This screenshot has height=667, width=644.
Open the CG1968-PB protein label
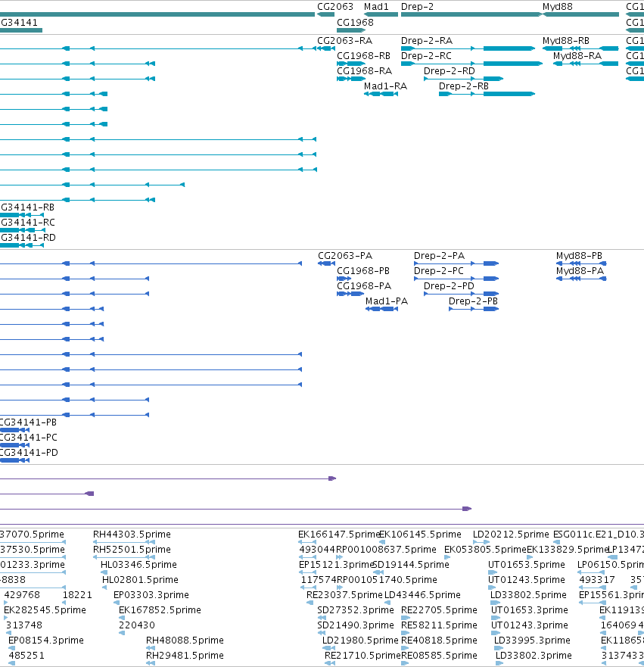click(363, 271)
